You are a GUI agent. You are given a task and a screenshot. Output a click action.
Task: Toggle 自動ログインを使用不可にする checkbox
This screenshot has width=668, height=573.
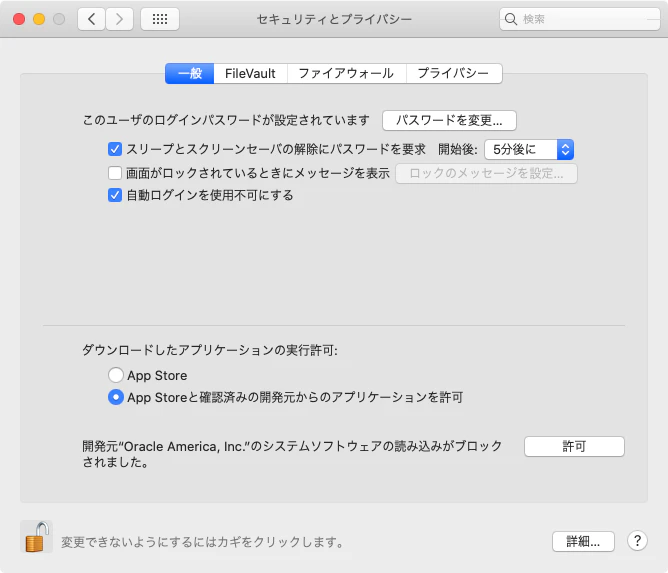pos(115,195)
